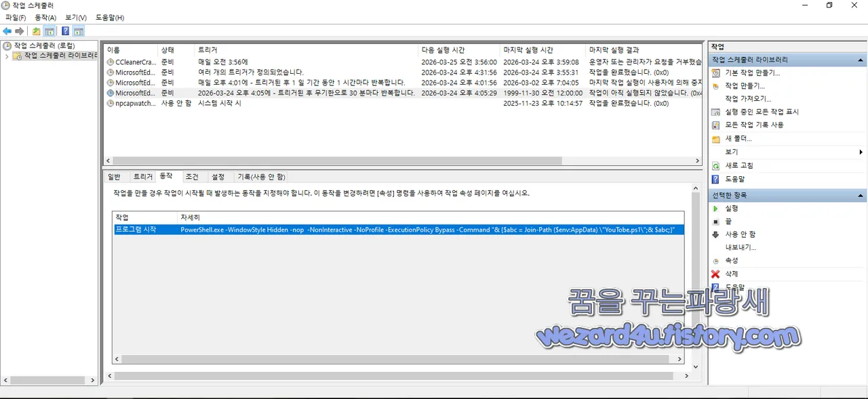The image size is (868, 399).
Task: Toggle the action pane visibility icon
Action: pos(79,30)
